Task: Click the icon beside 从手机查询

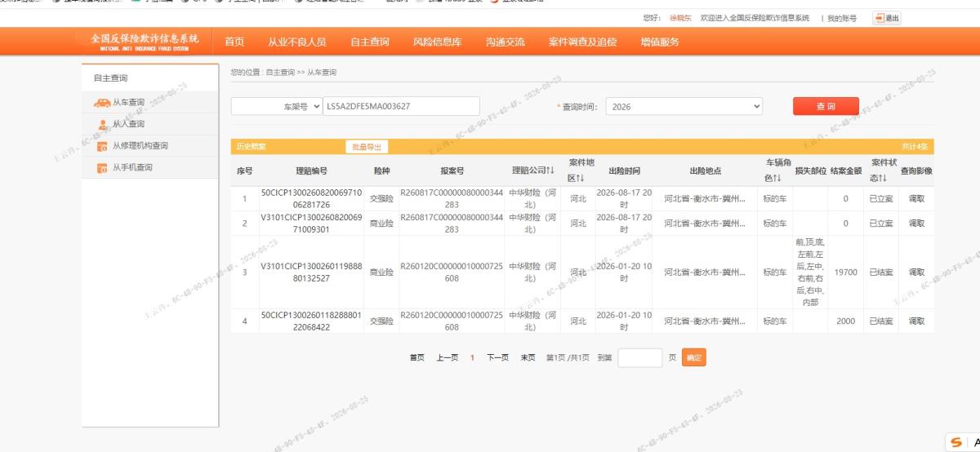Action: (102, 168)
